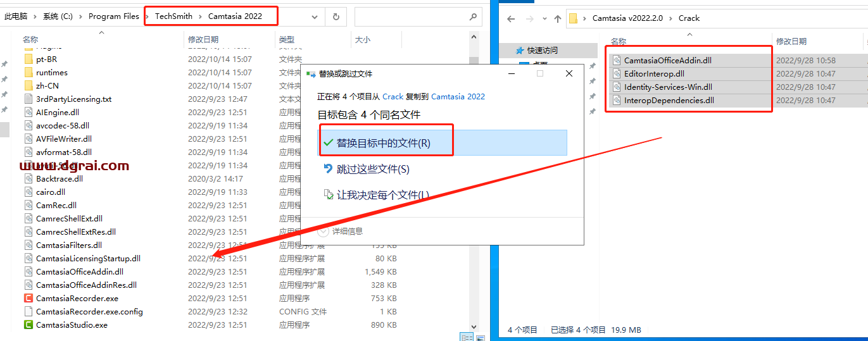Click the folder icon in Crack address bar
Screen dimensions: 868x341
click(x=574, y=18)
